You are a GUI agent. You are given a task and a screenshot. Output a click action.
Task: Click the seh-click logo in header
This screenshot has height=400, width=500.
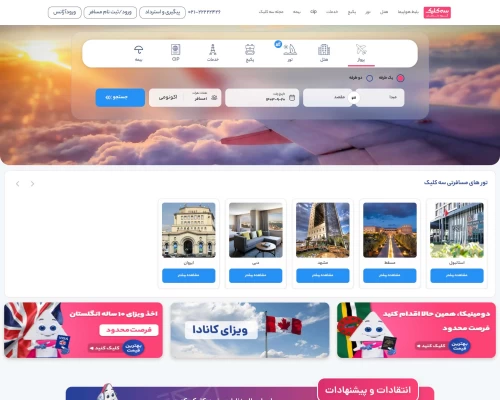(x=437, y=12)
